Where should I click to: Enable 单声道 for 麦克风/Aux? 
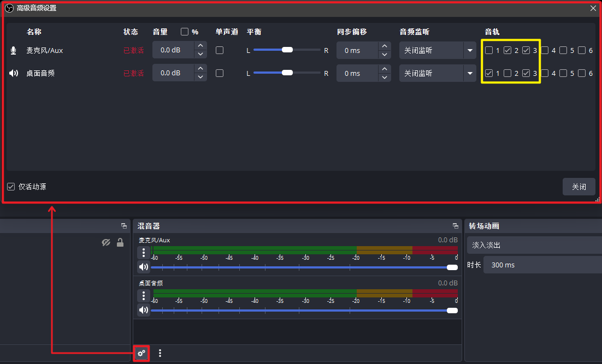pos(219,50)
